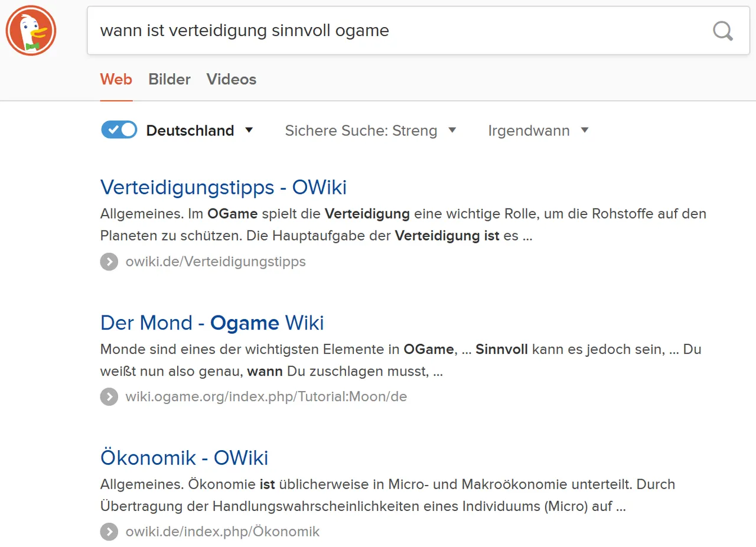Open Verteidigungstipps - OWiki result

[223, 187]
